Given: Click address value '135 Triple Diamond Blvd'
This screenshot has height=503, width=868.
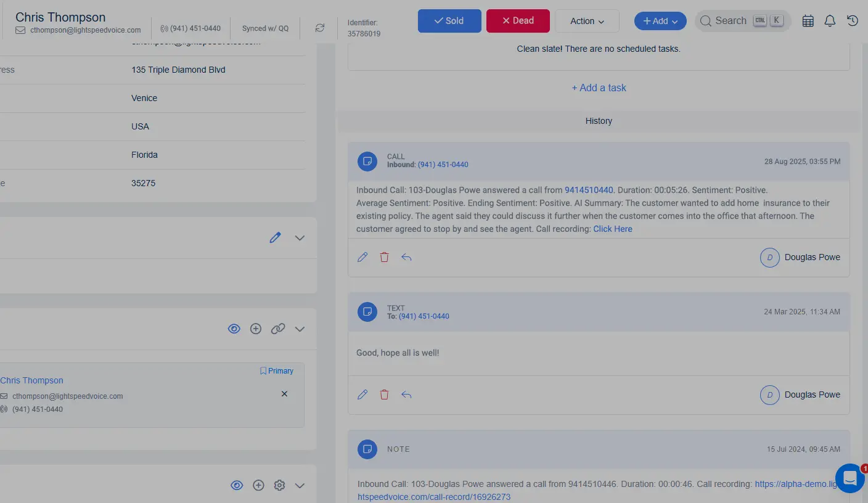Looking at the screenshot, I should point(178,70).
